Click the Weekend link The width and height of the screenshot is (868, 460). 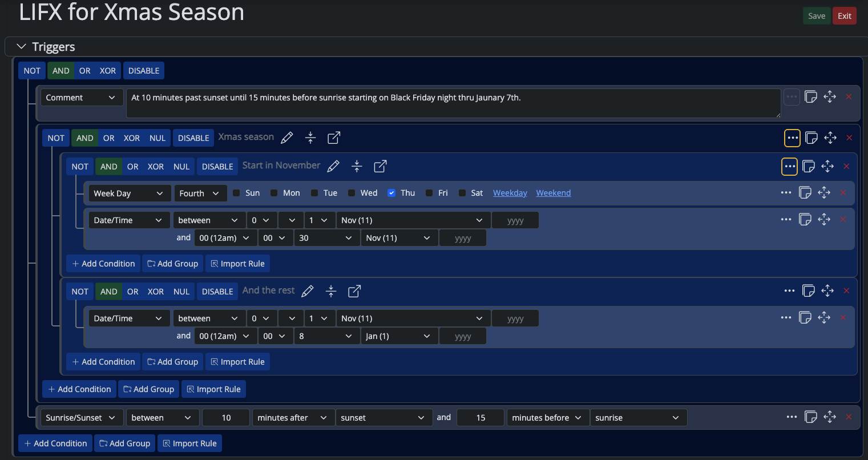(x=553, y=193)
